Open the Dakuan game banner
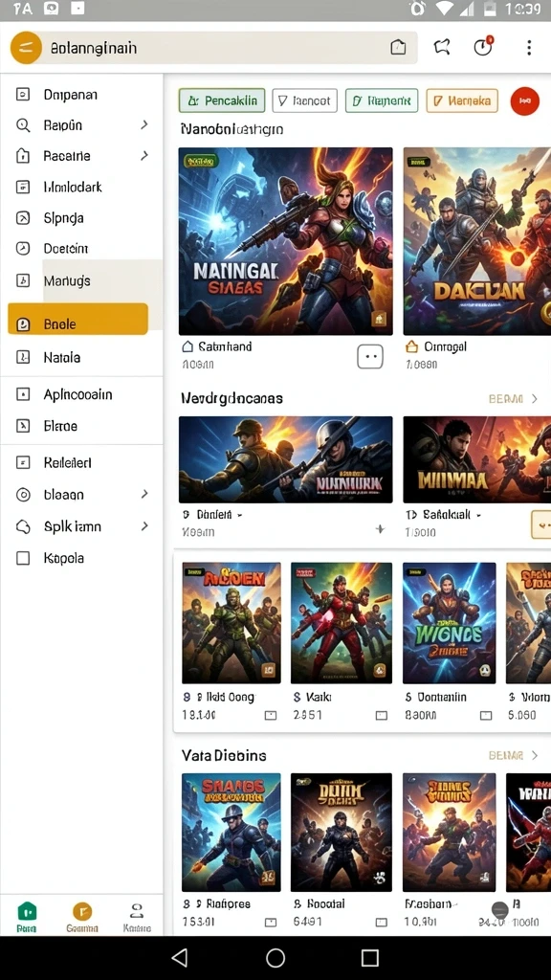551x980 pixels. point(476,241)
